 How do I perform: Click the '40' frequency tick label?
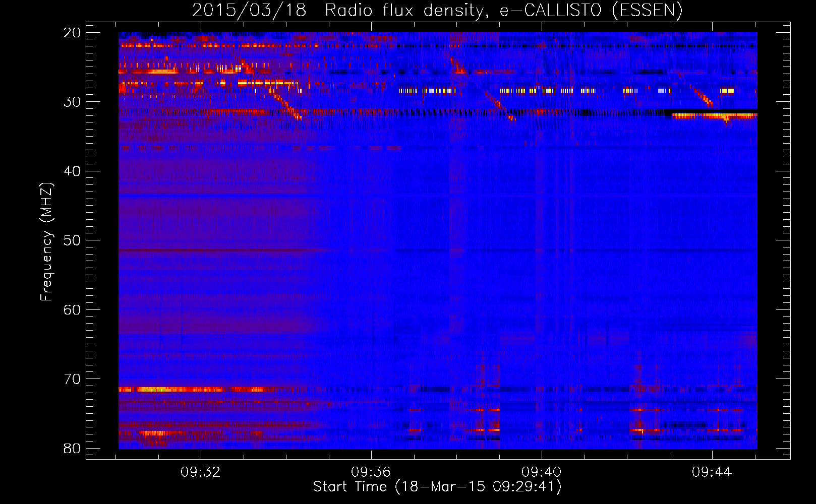coord(72,171)
